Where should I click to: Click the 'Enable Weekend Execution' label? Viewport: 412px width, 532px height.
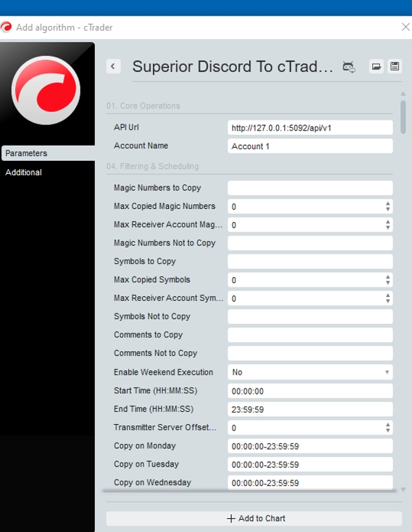click(x=163, y=373)
